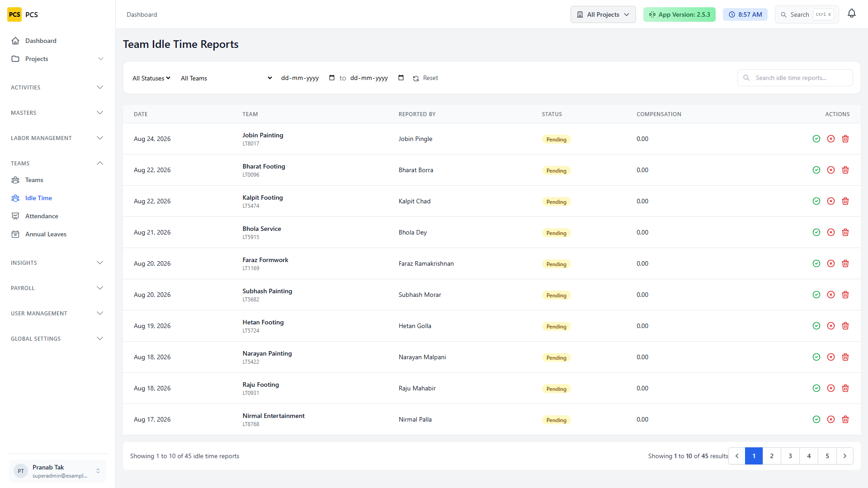868x488 pixels.
Task: Delete the Jobin Painting idle report
Action: pos(845,139)
